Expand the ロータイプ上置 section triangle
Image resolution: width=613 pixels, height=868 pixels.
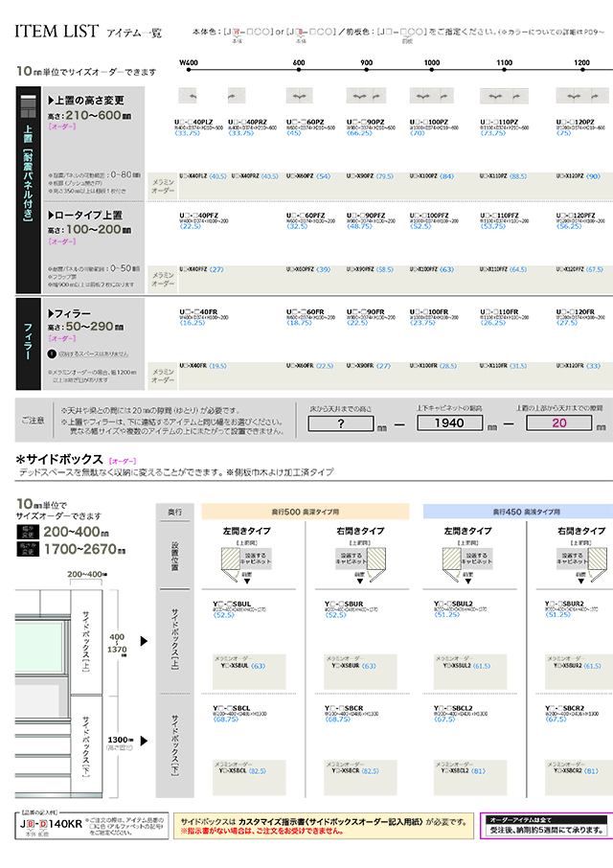52,217
